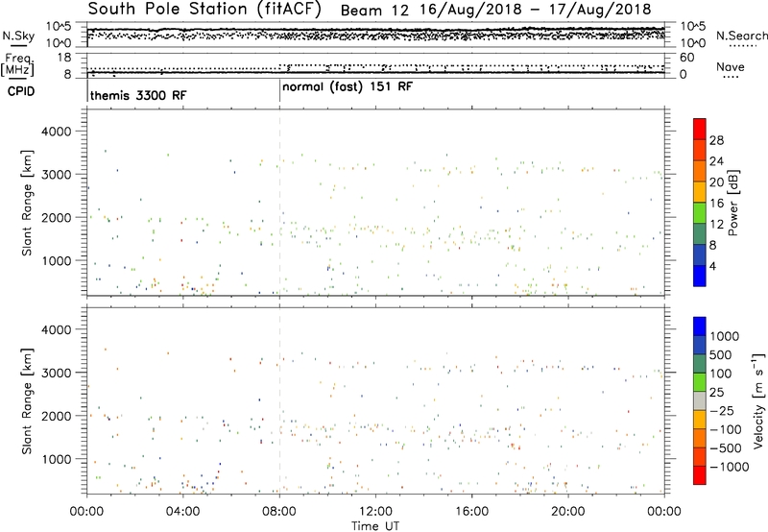Viewport: 768px width, 532px height.
Task: Click the '500' tick label on the Velocity colorbar
Action: [x=721, y=354]
